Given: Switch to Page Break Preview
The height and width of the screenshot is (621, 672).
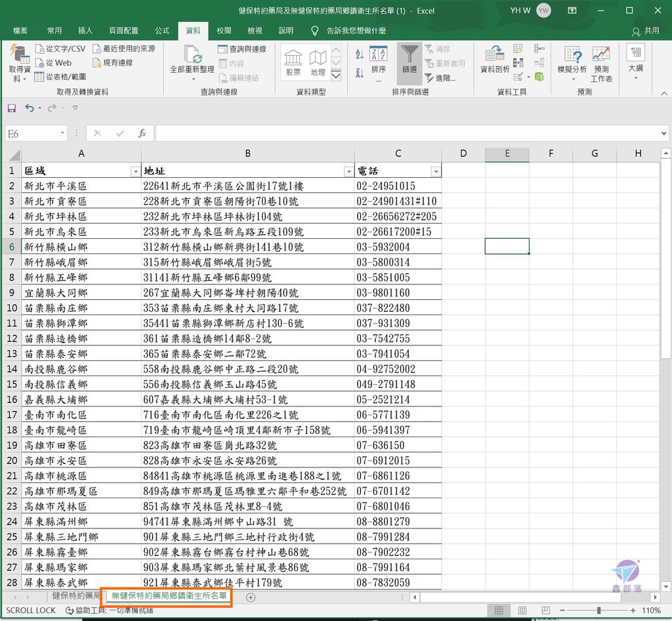Looking at the screenshot, I should point(545,610).
